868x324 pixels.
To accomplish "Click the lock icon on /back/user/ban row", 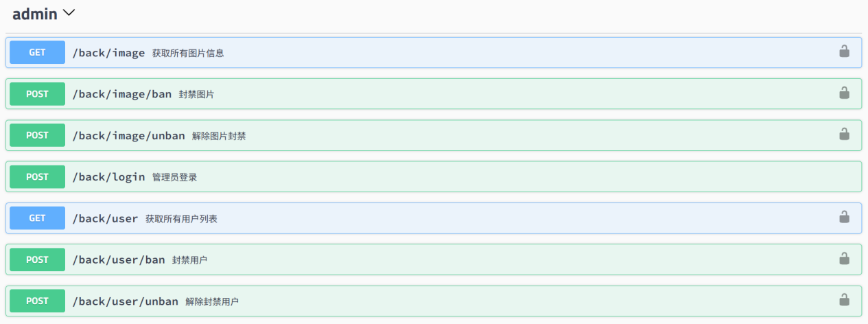I will 844,258.
